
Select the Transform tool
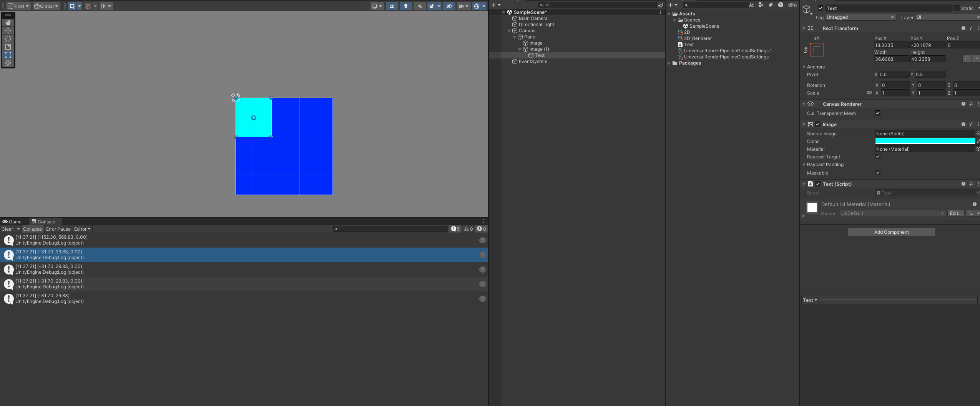click(x=8, y=63)
